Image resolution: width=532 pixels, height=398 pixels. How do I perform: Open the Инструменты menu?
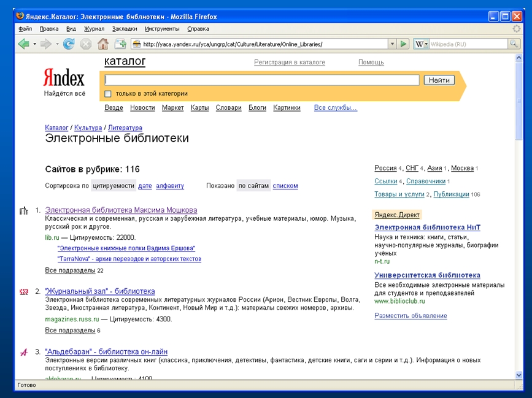coord(162,29)
